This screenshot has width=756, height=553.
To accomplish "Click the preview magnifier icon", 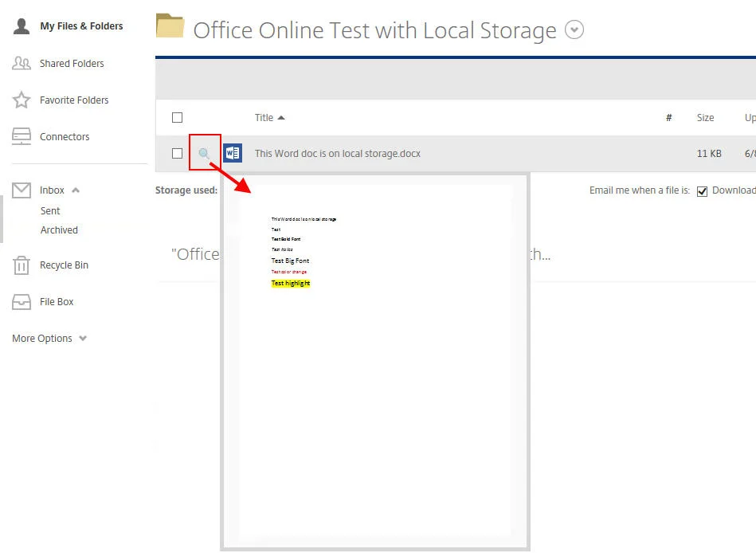I will (x=204, y=153).
